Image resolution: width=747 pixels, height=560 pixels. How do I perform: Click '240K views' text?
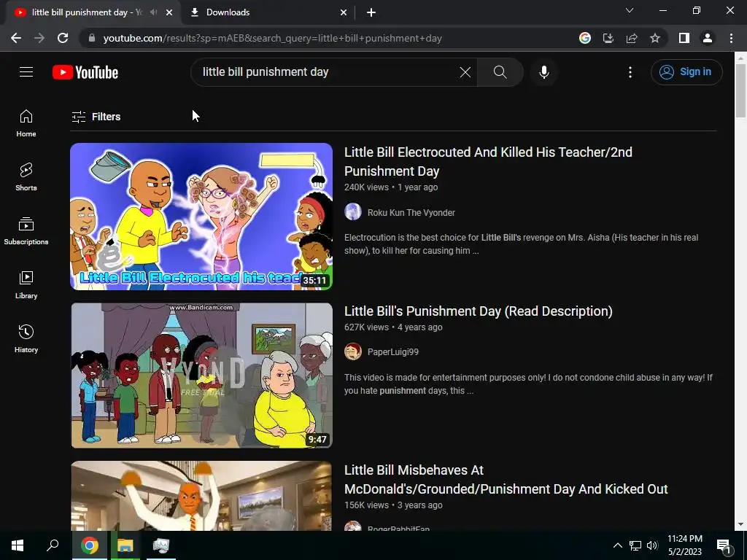coord(366,187)
